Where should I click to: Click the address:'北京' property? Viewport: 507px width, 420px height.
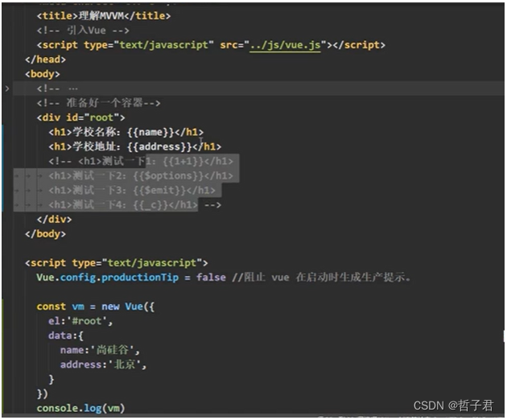tap(103, 364)
